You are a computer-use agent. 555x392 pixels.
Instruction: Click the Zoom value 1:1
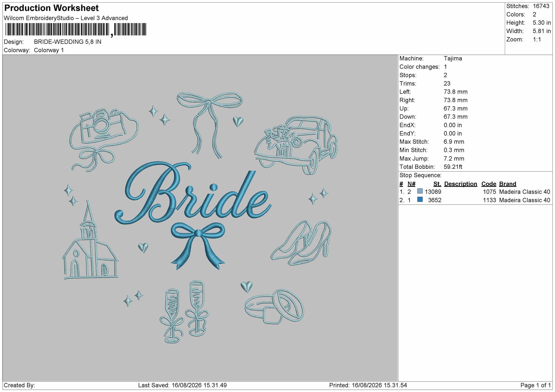point(537,39)
